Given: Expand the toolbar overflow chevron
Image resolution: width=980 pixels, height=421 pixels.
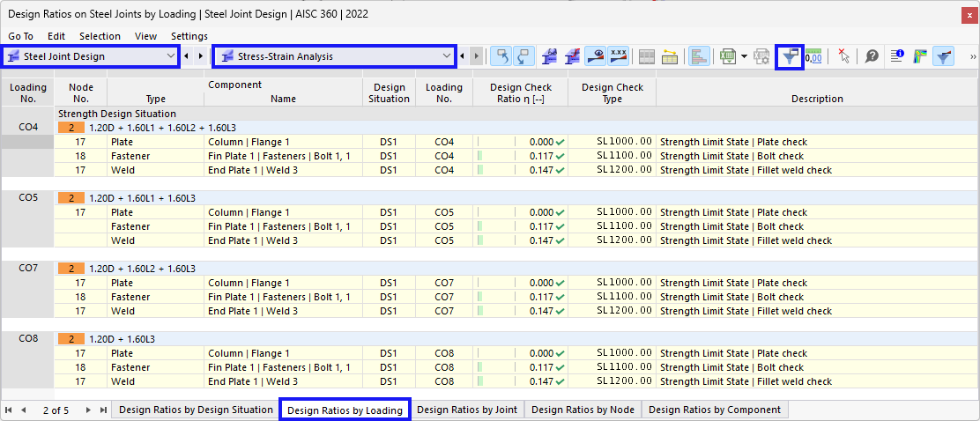Looking at the screenshot, I should 972,57.
